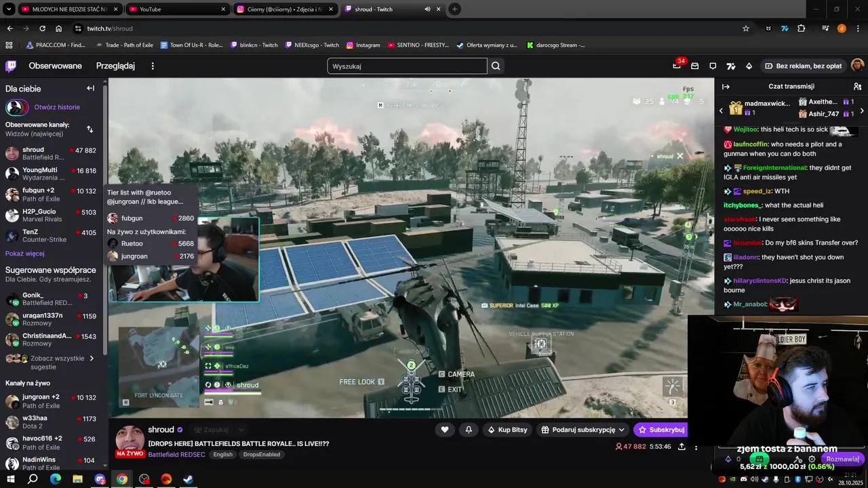Click the search magnifier button

tap(496, 66)
